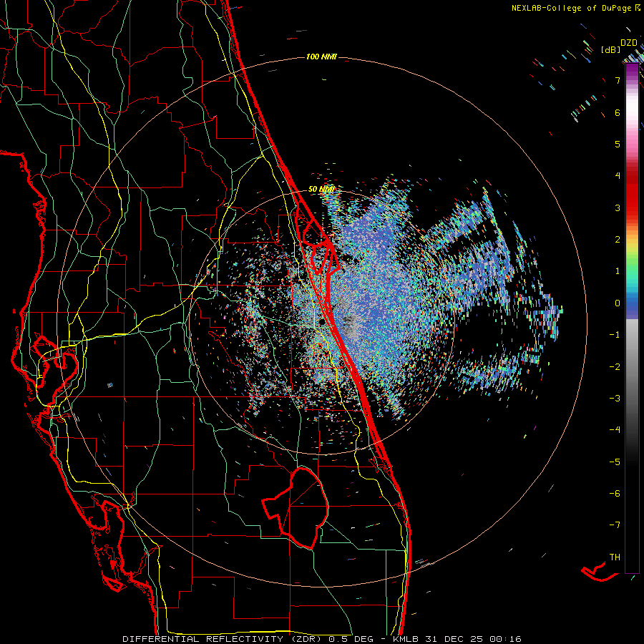
Task: Click the -2 value on the color scale
Action: (x=615, y=367)
